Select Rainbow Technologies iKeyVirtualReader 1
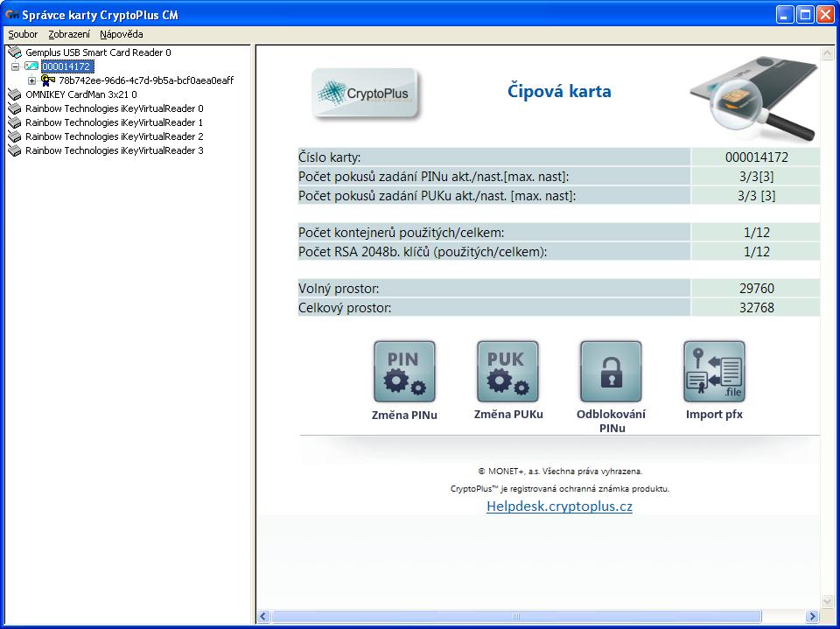840x629 pixels. [115, 122]
